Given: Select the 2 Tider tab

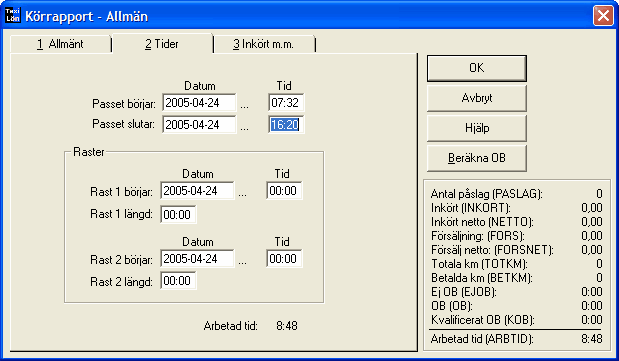Looking at the screenshot, I should [x=162, y=44].
